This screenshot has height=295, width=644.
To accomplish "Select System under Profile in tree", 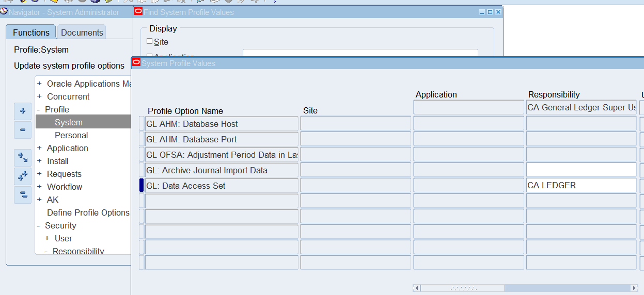I will 69,122.
